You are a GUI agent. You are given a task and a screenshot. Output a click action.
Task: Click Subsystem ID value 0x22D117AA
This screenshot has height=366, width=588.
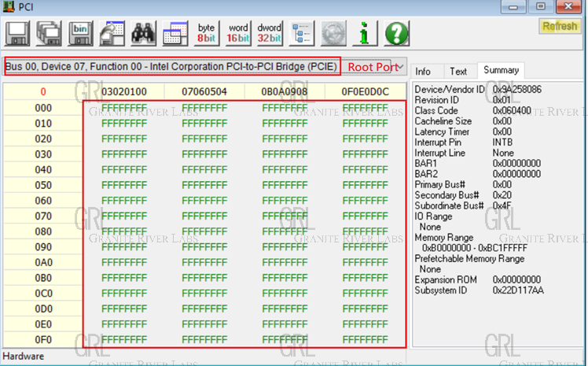pos(518,290)
